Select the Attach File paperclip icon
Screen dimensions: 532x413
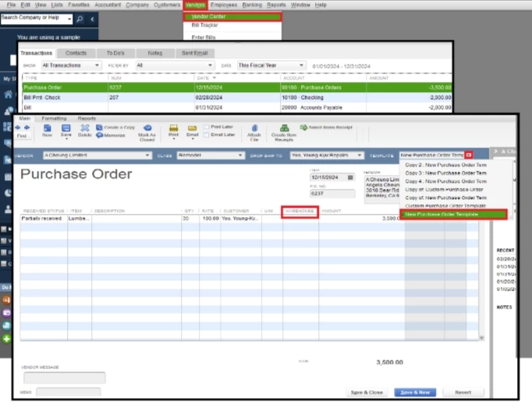[x=254, y=128]
